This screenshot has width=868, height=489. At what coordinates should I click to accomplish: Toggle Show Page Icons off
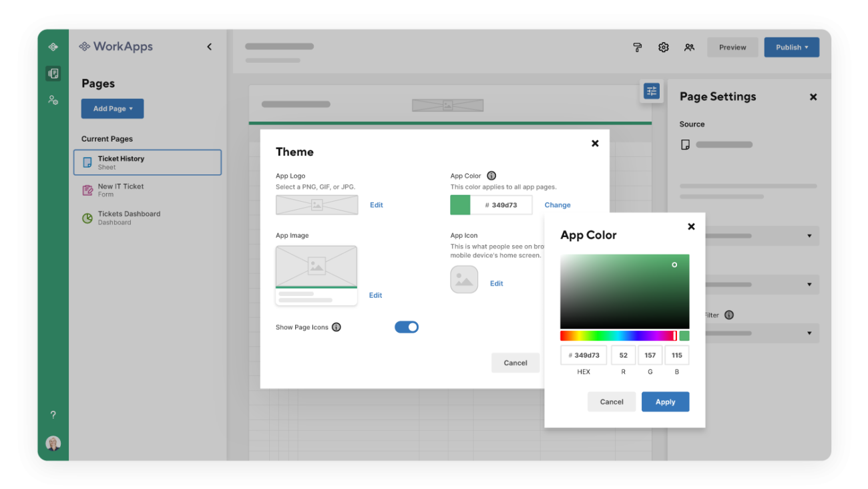tap(407, 327)
